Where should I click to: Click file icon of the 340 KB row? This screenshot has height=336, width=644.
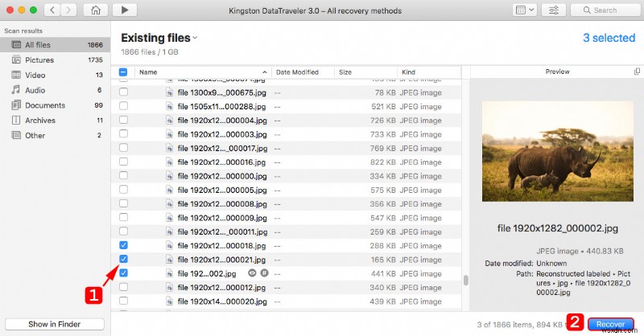pyautogui.click(x=169, y=288)
